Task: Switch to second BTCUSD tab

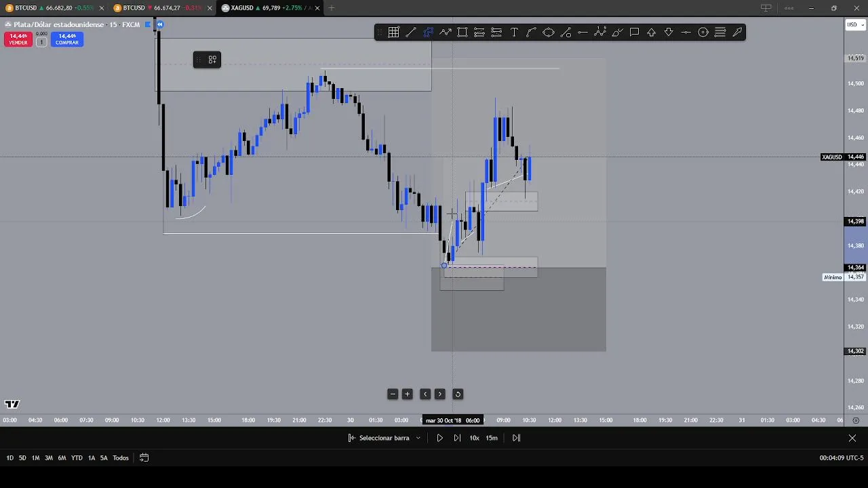Action: pos(163,8)
